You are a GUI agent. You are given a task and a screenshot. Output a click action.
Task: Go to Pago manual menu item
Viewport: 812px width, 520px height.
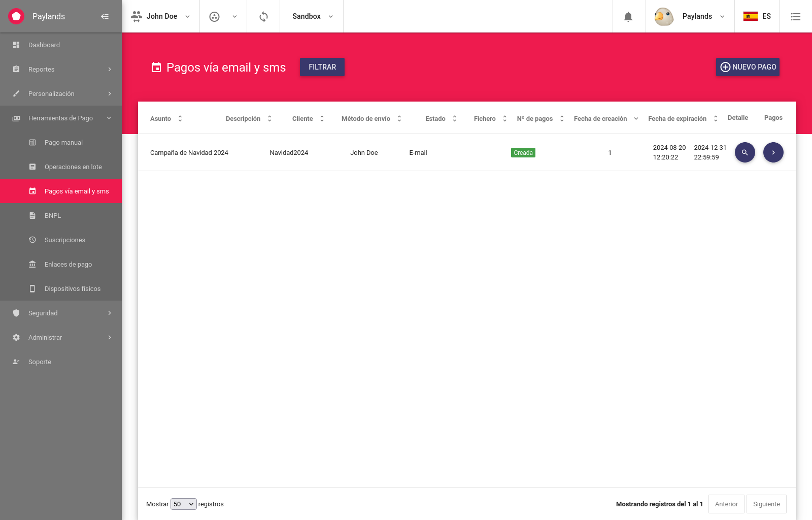61,142
